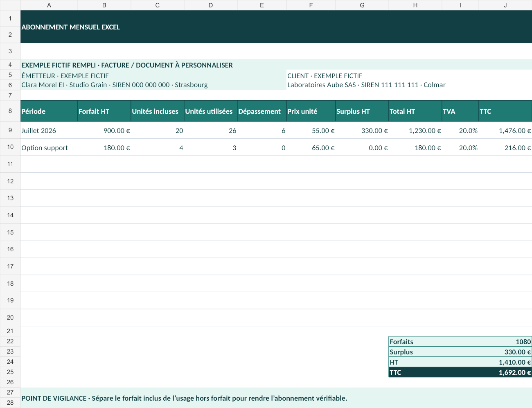This screenshot has width=532, height=408.
Task: Select the 1,476.00 € TTC cell
Action: pos(505,130)
